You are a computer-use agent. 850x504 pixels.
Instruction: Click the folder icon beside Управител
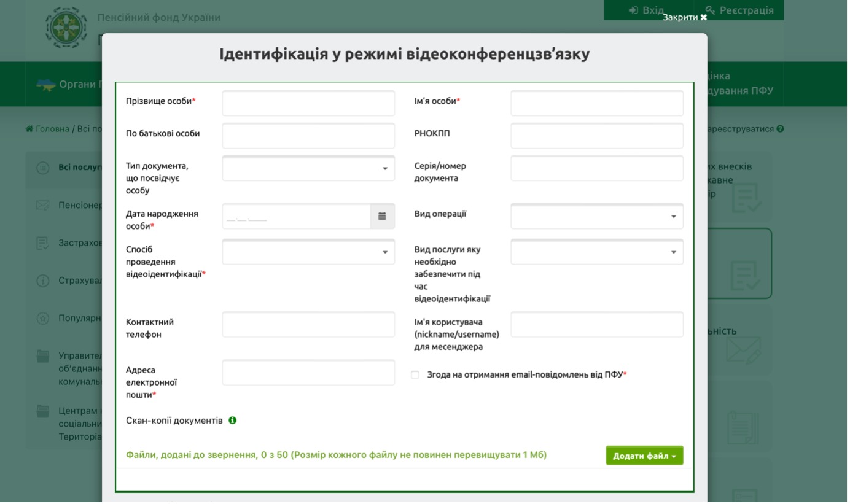(x=42, y=357)
